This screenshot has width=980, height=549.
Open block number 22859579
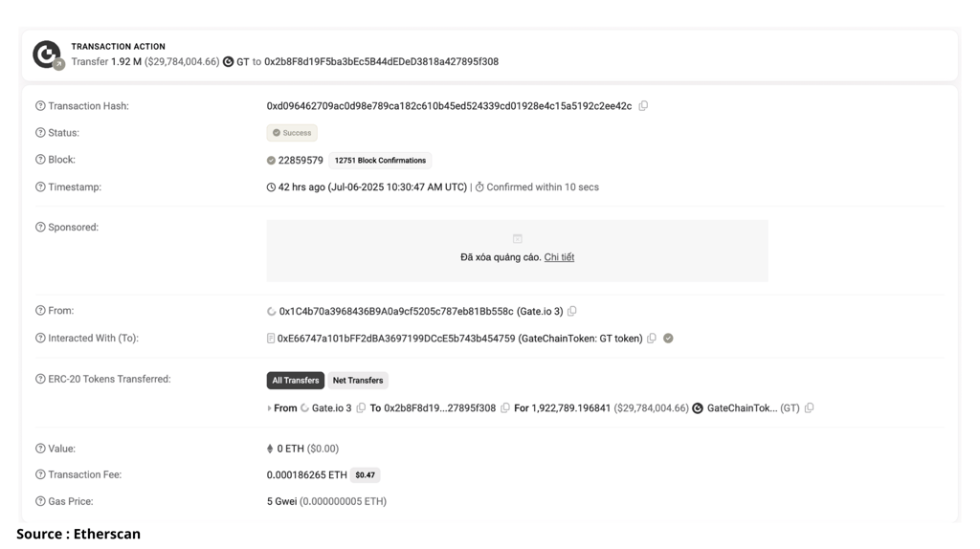pos(301,161)
